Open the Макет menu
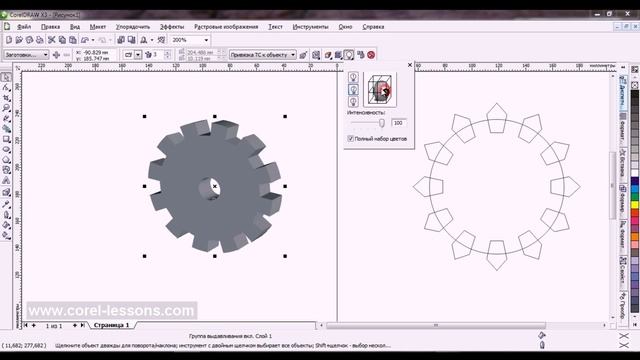 click(x=98, y=27)
